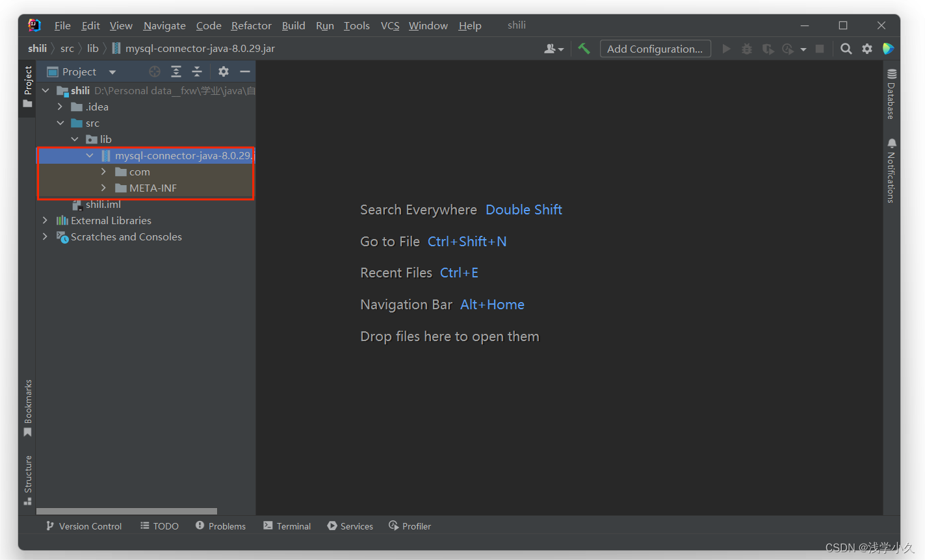Expand the com package folder
This screenshot has width=925, height=560.
tap(103, 172)
